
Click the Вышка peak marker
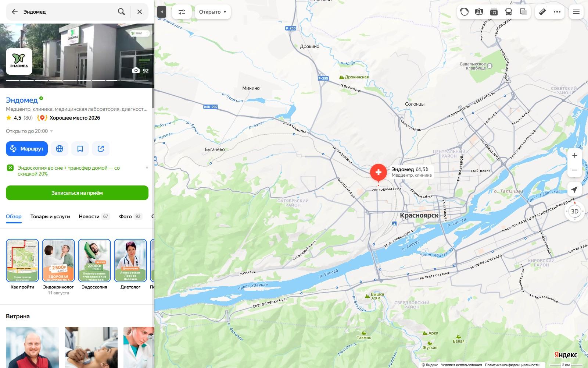(x=374, y=296)
